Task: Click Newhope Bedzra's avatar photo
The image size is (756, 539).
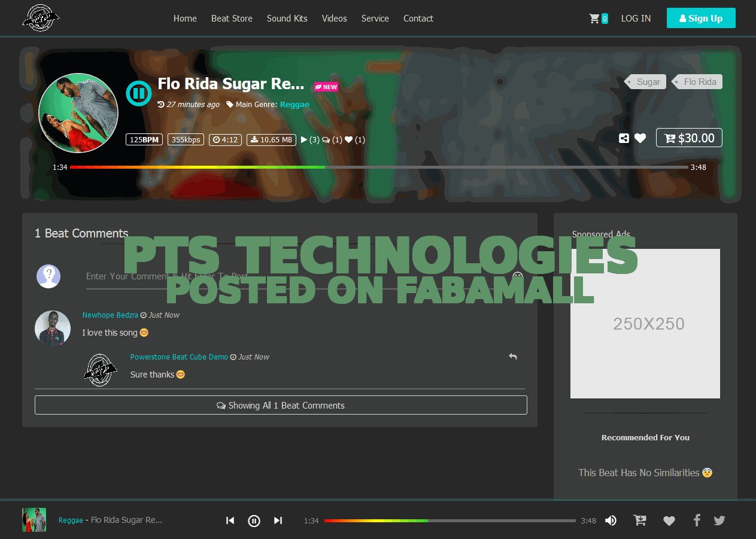Action: click(x=53, y=328)
